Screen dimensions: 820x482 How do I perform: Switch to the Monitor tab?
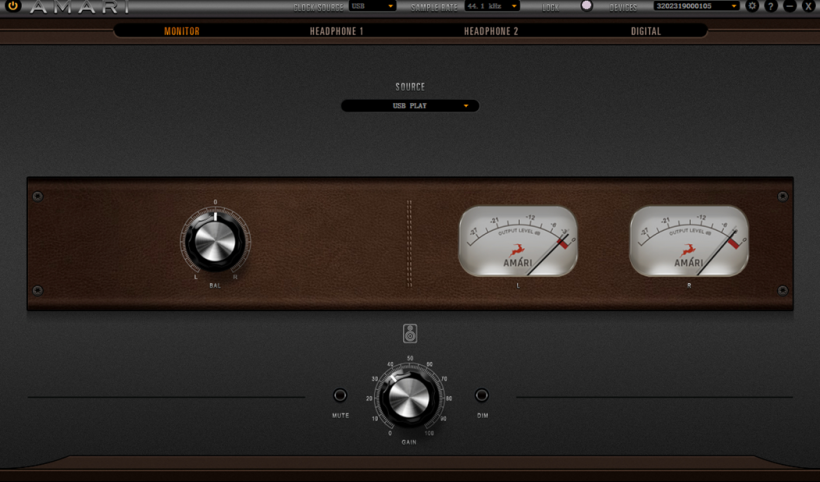pos(182,31)
